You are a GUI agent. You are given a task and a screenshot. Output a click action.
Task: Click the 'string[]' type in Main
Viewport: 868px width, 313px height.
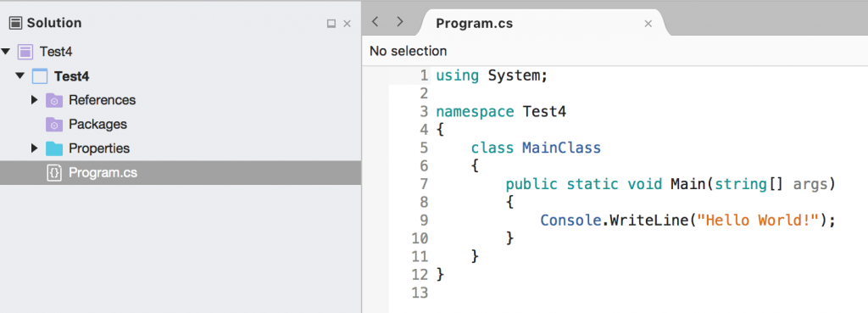tap(749, 184)
